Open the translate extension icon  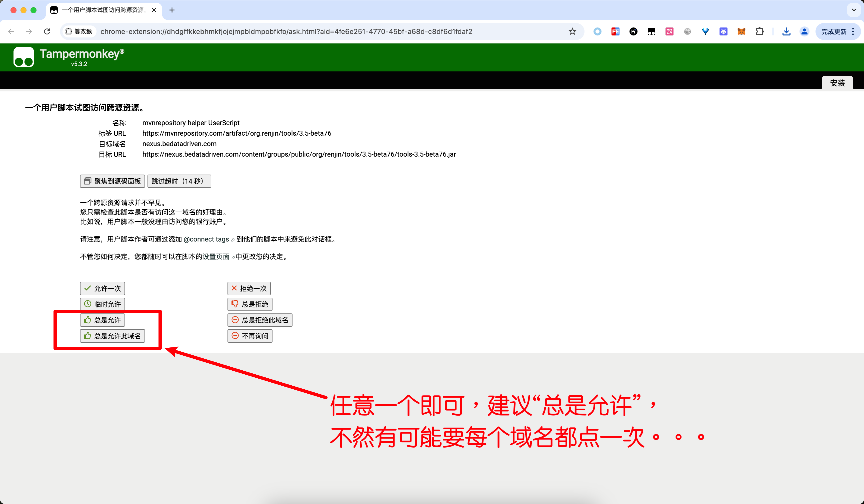tap(669, 31)
